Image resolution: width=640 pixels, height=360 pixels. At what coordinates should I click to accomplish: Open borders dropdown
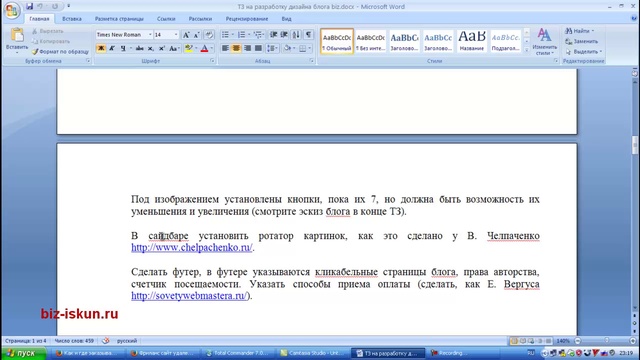coord(309,48)
